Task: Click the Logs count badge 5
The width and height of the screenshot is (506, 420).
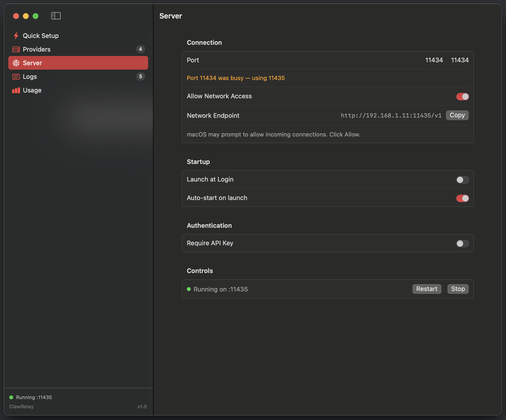Action: point(141,76)
